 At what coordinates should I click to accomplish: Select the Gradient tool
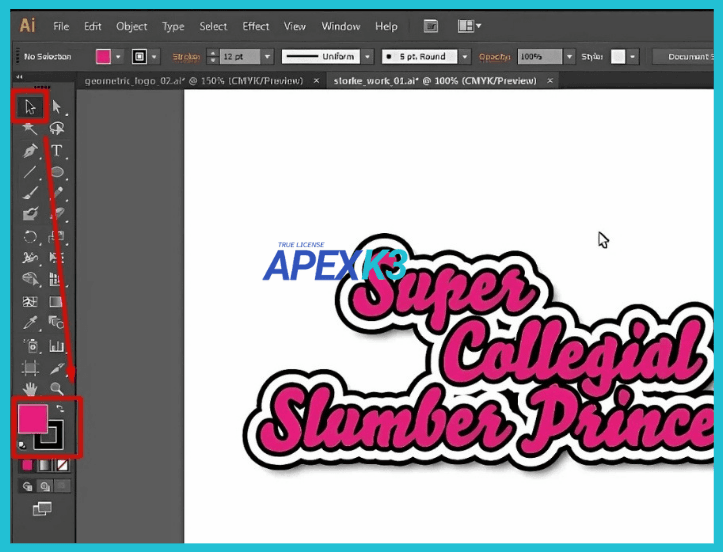57,302
